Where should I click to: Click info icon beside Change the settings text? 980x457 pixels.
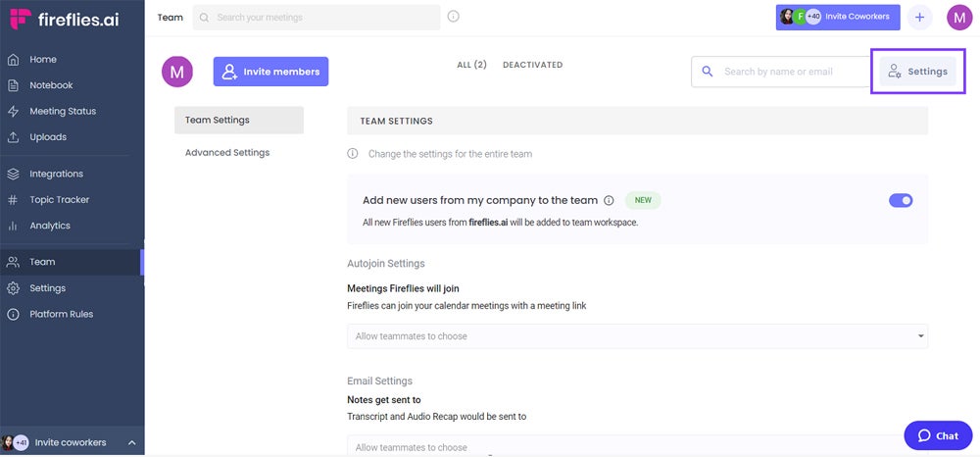(x=353, y=153)
